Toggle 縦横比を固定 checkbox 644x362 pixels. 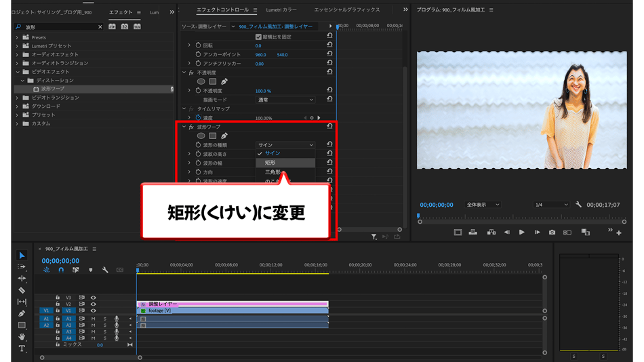click(258, 37)
